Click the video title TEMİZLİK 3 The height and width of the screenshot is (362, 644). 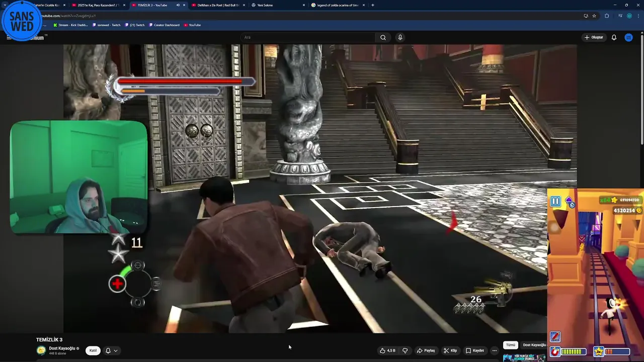[x=49, y=340]
